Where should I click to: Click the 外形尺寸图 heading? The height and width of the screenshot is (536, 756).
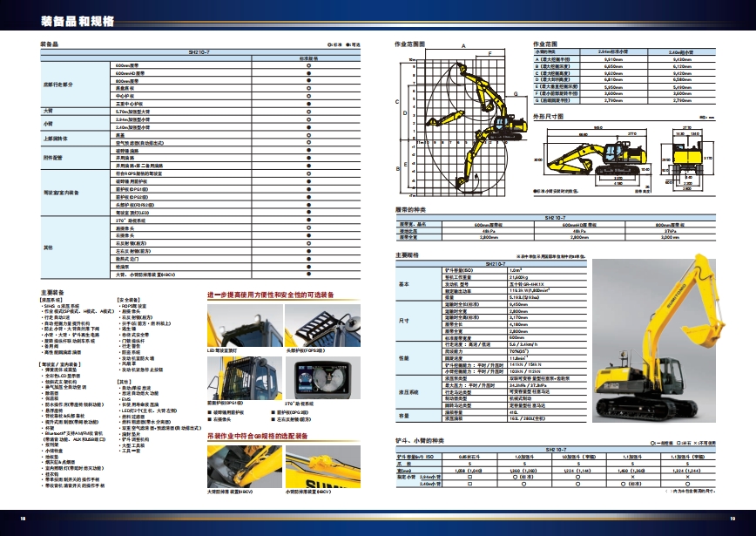(548, 117)
